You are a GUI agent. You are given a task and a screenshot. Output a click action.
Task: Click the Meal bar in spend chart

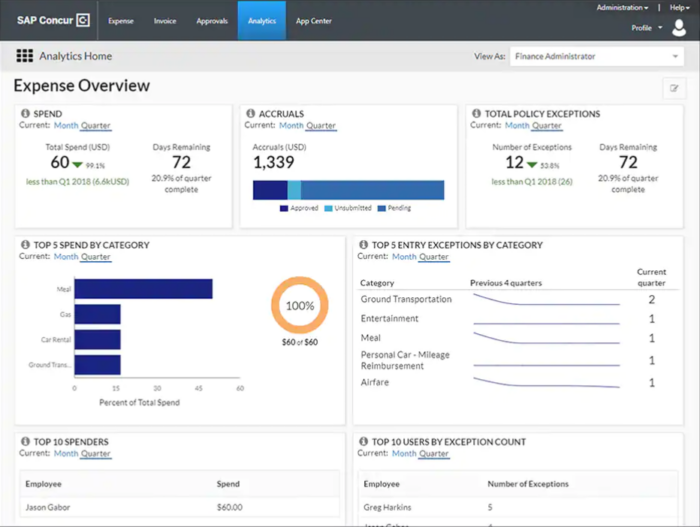coord(144,289)
